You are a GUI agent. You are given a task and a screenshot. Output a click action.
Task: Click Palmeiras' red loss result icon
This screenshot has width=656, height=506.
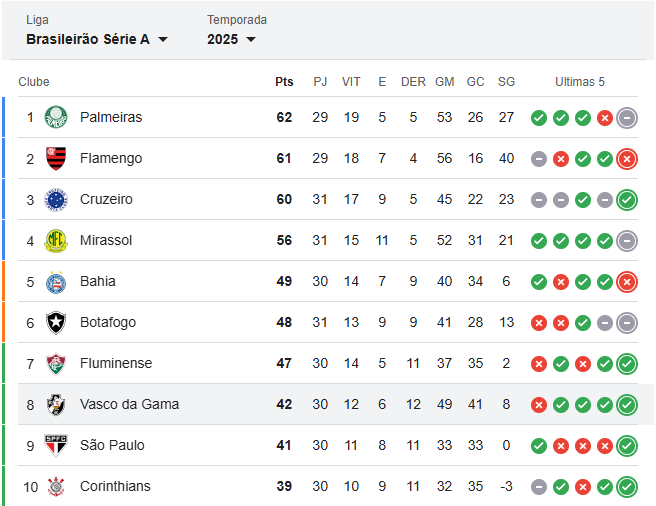point(605,117)
